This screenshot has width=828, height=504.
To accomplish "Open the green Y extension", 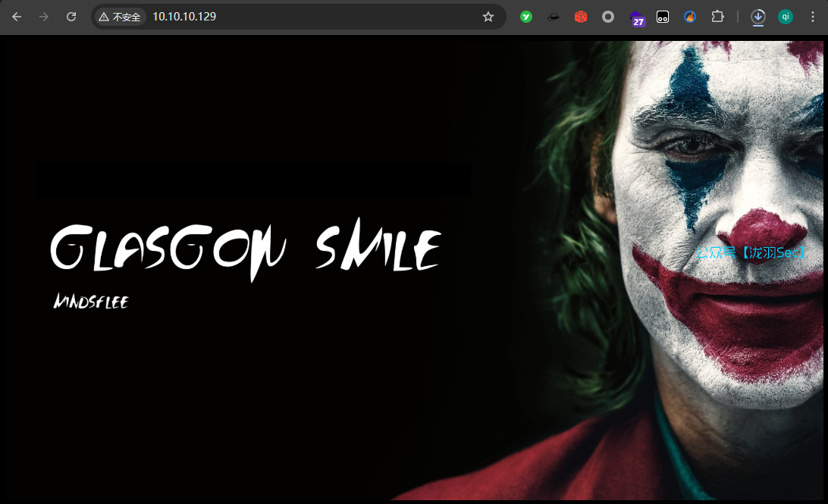I will coord(526,17).
